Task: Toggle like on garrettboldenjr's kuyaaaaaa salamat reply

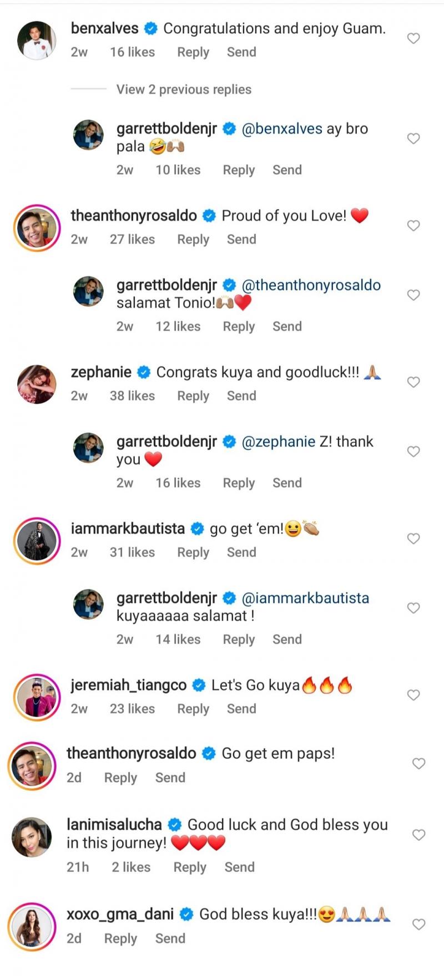Action: pos(413,608)
